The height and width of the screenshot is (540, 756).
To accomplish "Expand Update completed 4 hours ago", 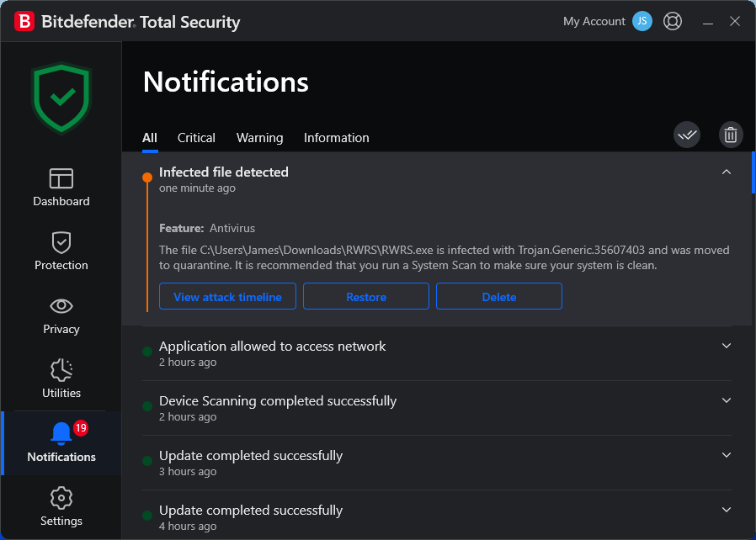I will [x=726, y=510].
